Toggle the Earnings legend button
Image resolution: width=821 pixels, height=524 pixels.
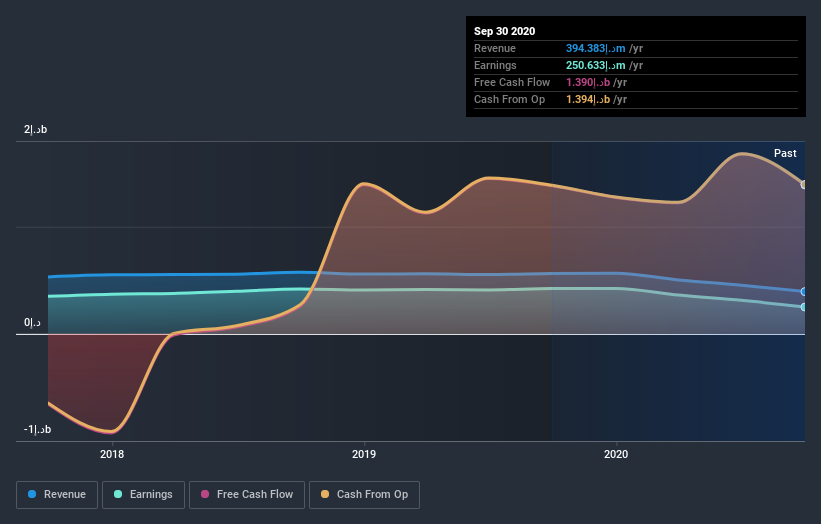coord(143,495)
